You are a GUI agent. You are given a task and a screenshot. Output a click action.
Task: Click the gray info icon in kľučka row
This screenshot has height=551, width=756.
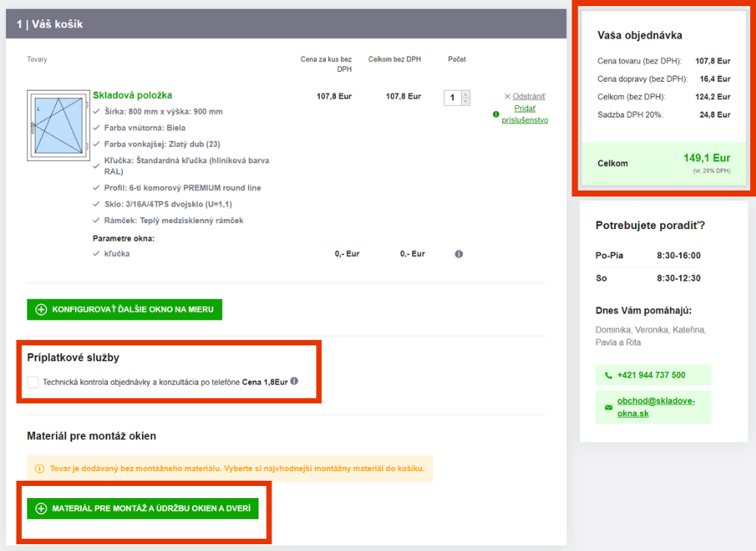point(458,254)
